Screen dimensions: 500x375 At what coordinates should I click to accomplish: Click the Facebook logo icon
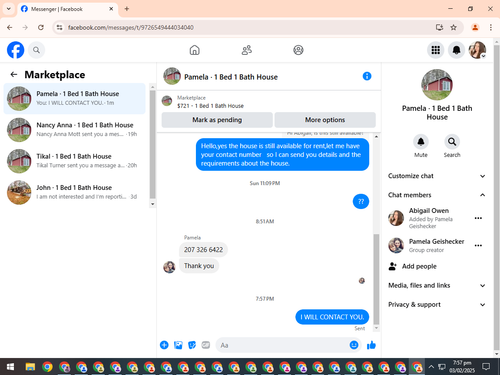pos(15,50)
